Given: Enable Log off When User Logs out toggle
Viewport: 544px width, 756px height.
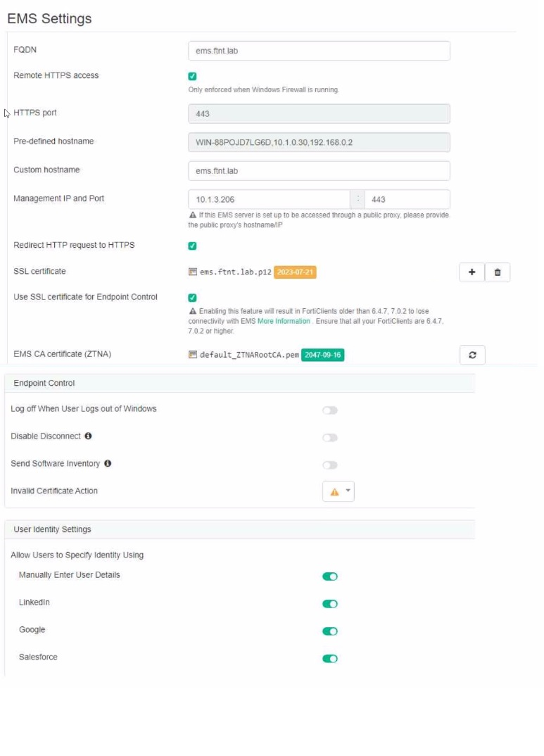Looking at the screenshot, I should coord(330,410).
